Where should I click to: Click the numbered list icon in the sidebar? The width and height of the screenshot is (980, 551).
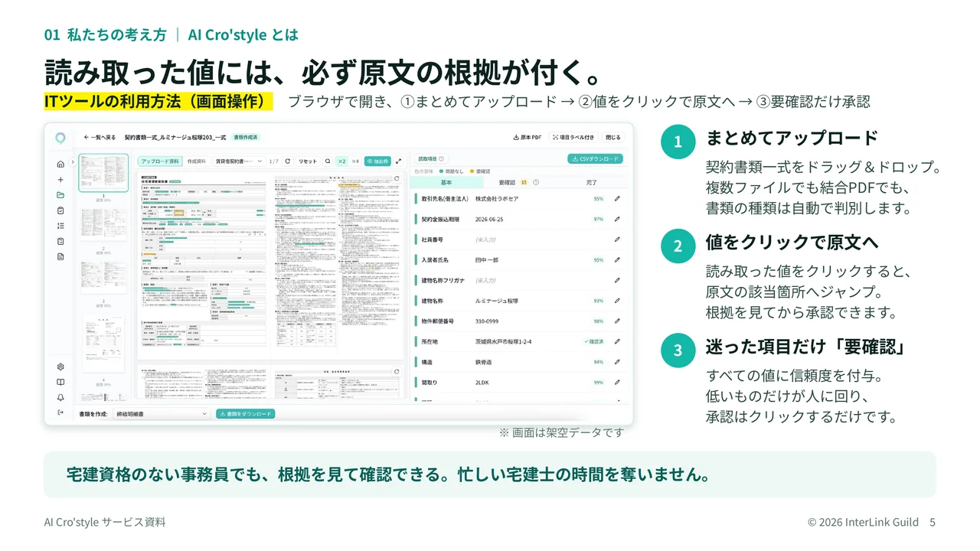pos(60,226)
